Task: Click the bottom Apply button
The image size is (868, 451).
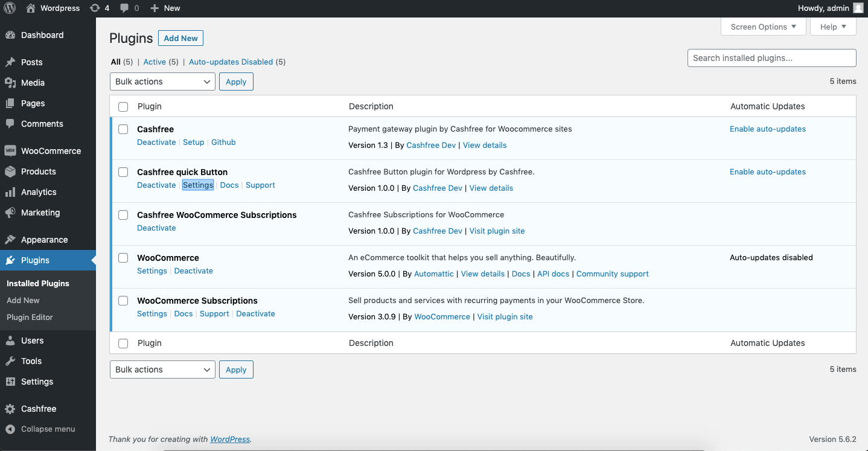Action: [236, 369]
